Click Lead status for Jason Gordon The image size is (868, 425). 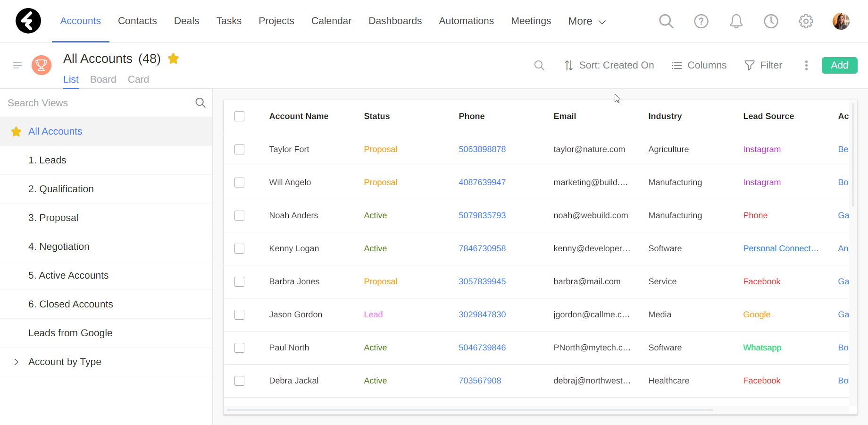[373, 314]
